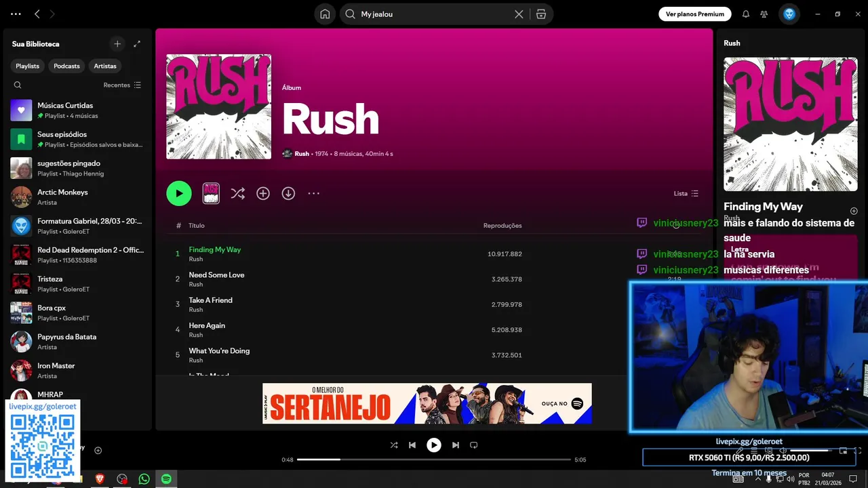Open the Lista view dropdown
868x488 pixels.
[x=686, y=193]
